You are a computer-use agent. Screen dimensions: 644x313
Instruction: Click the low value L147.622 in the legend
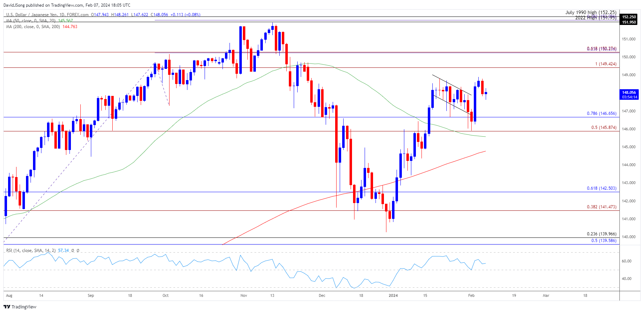(x=140, y=15)
